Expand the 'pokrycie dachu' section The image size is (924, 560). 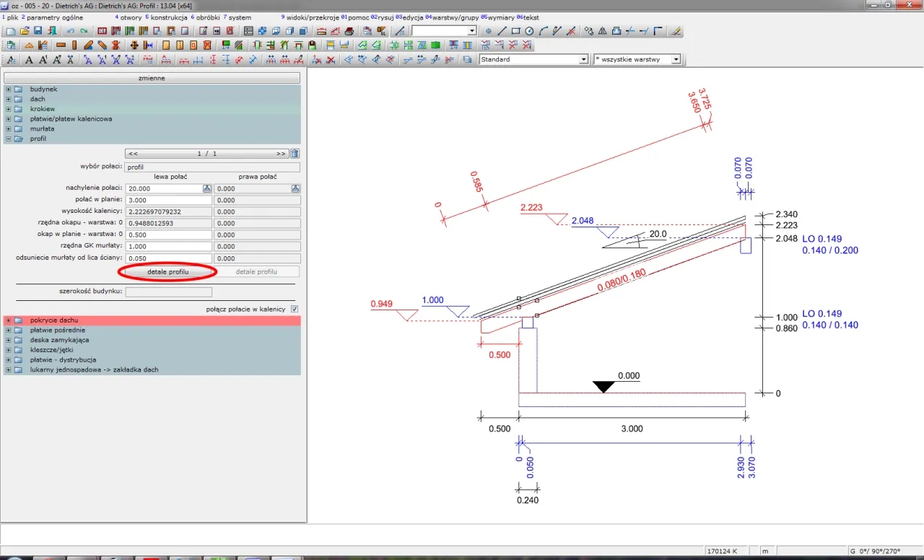(8, 320)
